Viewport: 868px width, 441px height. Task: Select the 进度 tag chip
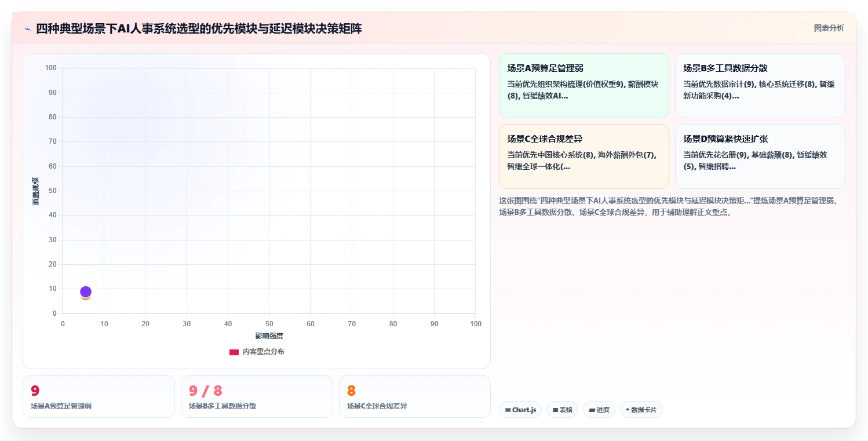(599, 410)
